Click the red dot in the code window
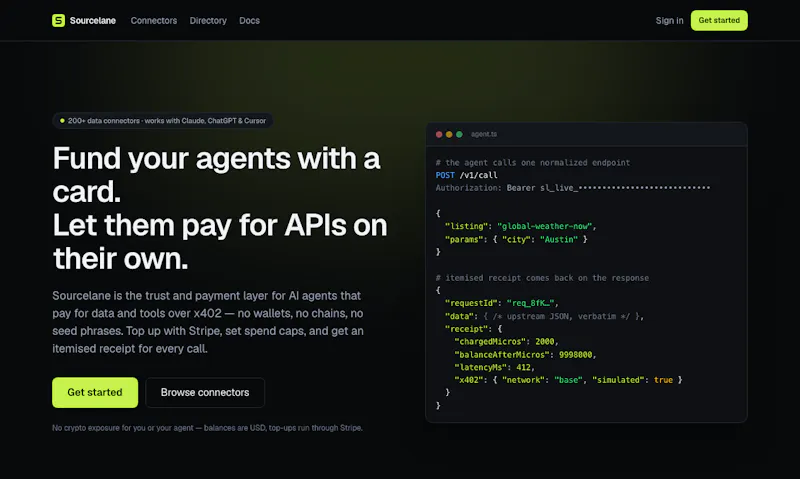800x479 pixels. (x=439, y=134)
